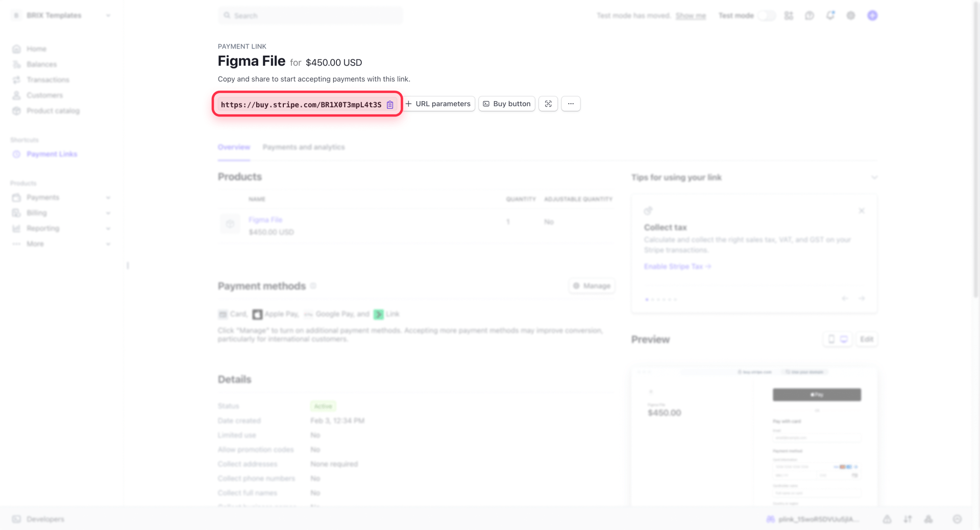980x530 pixels.
Task: Go to Home in the sidebar
Action: coord(36,49)
